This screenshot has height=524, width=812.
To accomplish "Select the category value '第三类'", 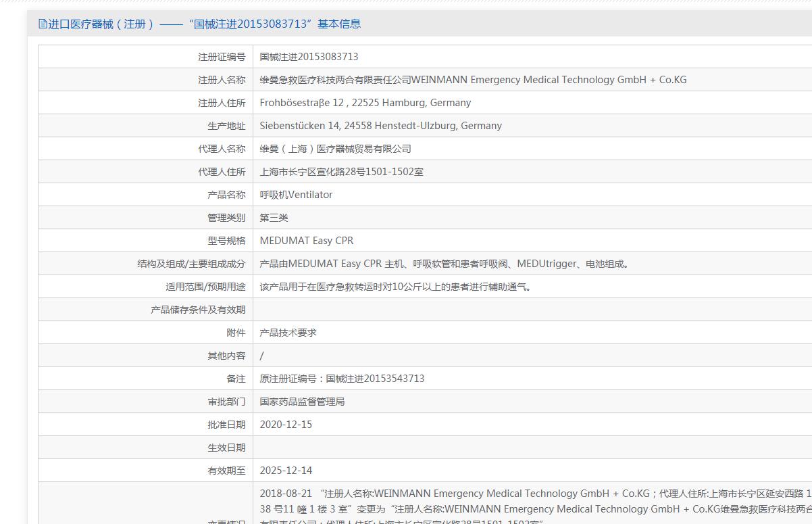I will 274,218.
